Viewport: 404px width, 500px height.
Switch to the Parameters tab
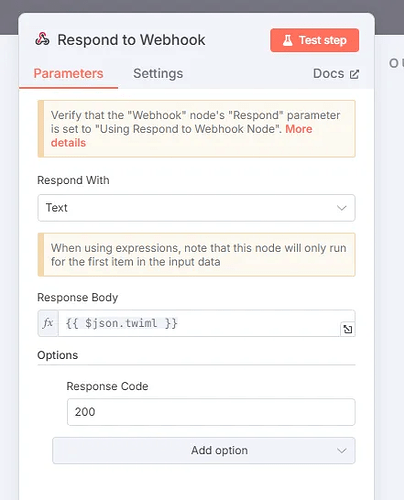click(x=68, y=74)
